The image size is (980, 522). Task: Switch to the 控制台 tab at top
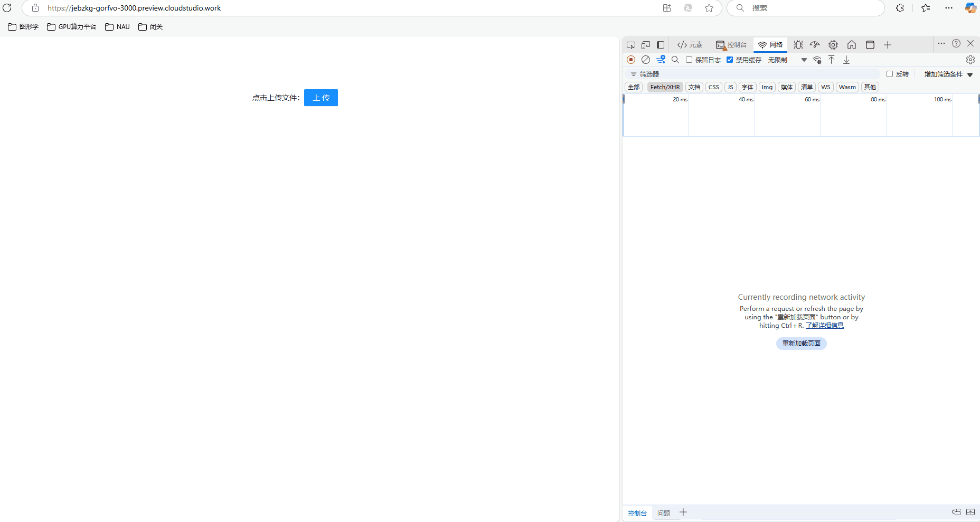[731, 45]
